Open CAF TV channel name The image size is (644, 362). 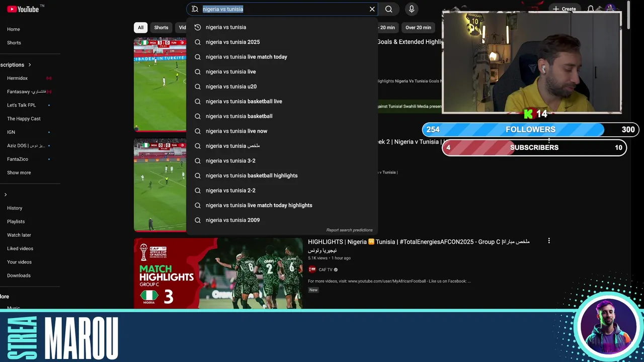coord(326,270)
